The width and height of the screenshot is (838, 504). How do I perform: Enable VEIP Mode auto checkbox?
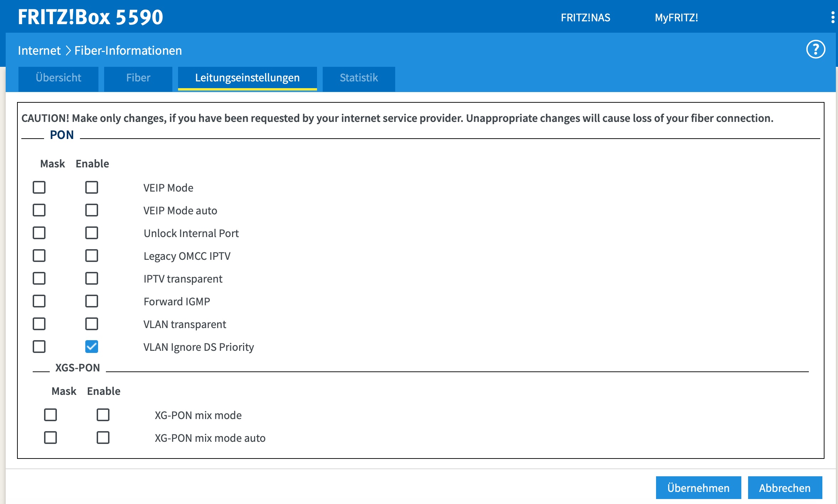(92, 210)
